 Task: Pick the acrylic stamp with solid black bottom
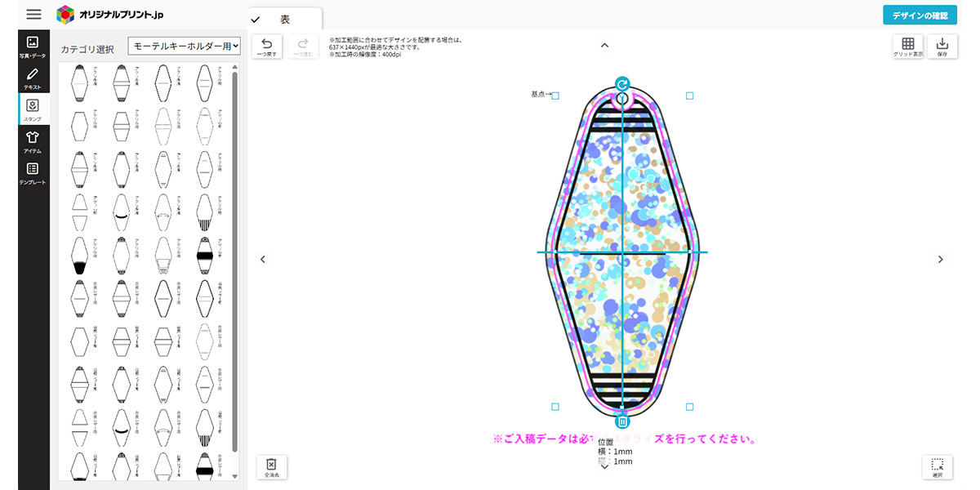(79, 256)
